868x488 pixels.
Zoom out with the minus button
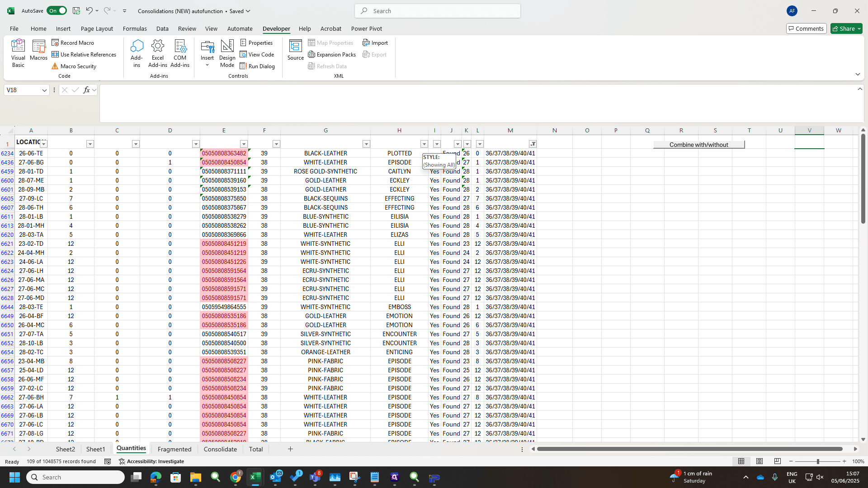point(791,461)
